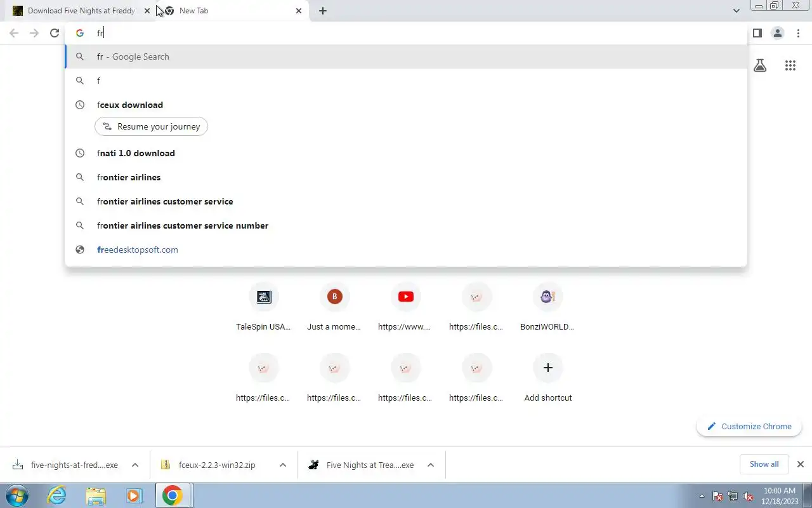This screenshot has width=812, height=508.
Task: Click the Resume your journey chip
Action: coord(151,126)
